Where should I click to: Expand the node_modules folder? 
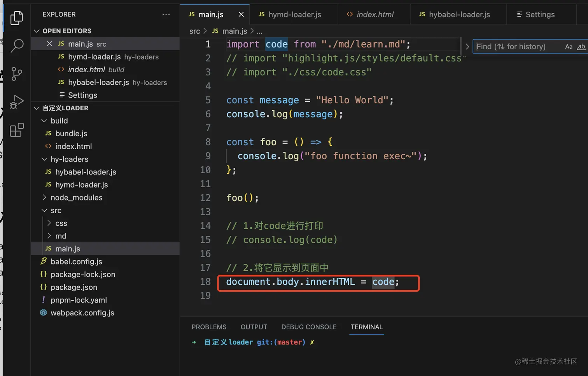click(x=44, y=198)
